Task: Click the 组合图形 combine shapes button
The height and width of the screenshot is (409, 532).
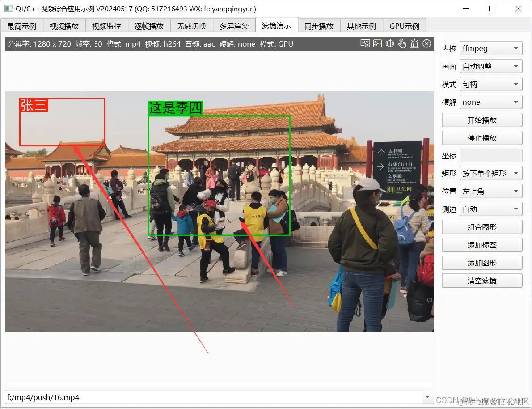Action: (x=481, y=227)
